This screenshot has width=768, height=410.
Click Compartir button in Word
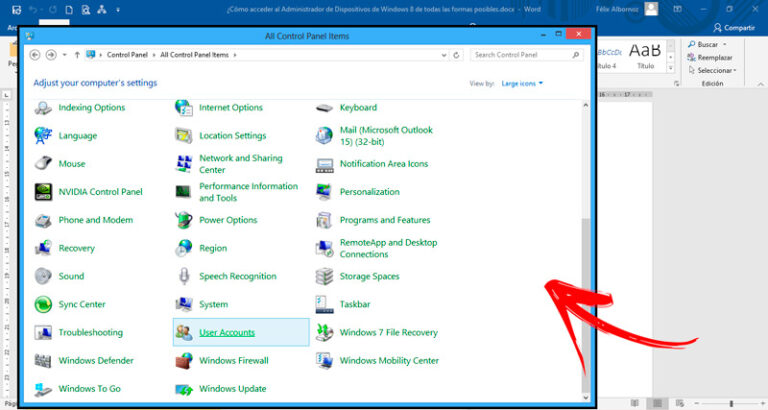point(734,28)
